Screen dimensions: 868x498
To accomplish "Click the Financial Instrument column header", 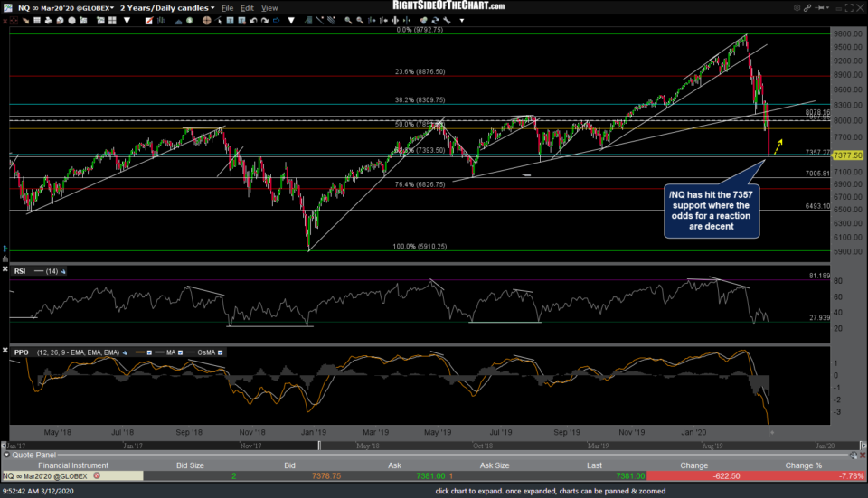I will [x=73, y=465].
